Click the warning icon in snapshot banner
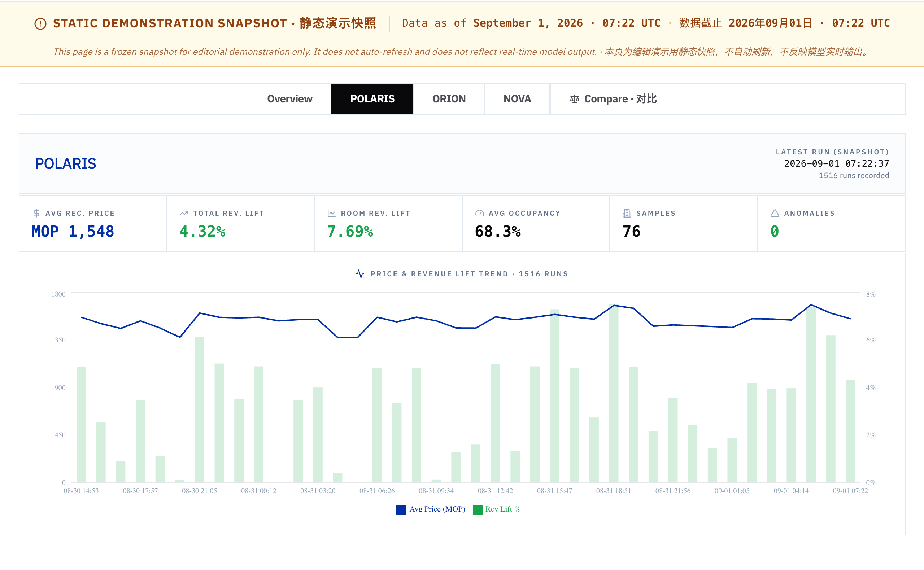Image resolution: width=924 pixels, height=570 pixels. [x=40, y=24]
